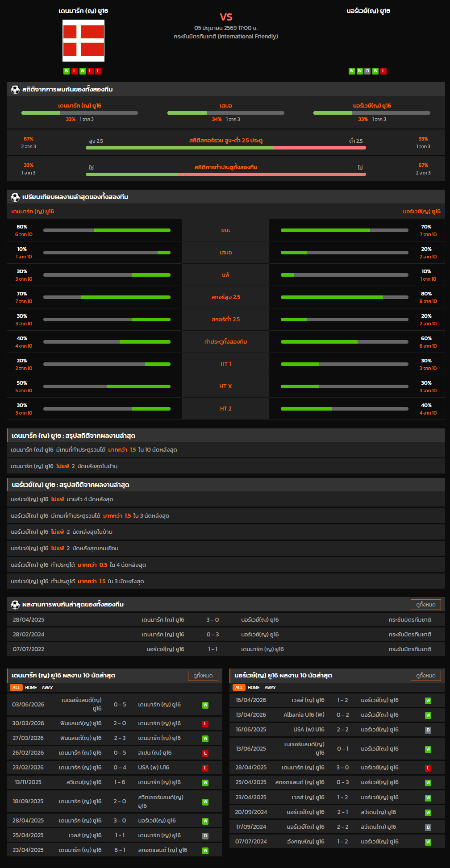The image size is (450, 868).
Task: Open view all button for Norway last 10 matches
Action: coord(426,676)
